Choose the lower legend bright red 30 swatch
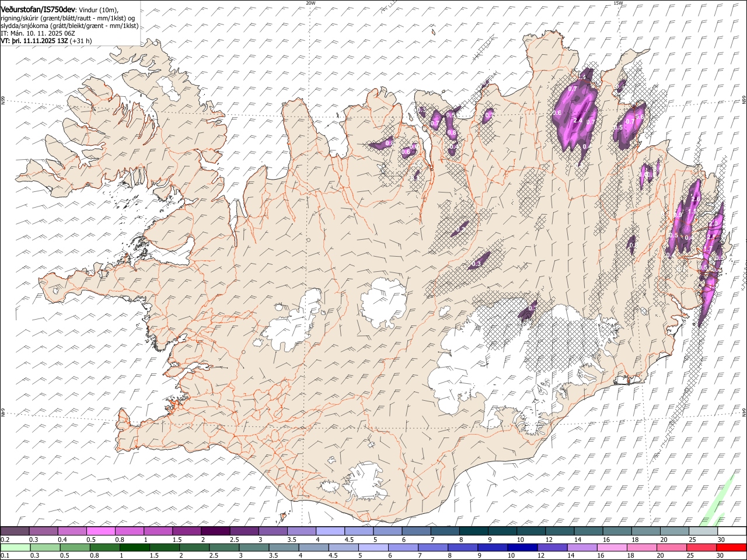Image resolution: width=747 pixels, height=560 pixels. pos(731,548)
